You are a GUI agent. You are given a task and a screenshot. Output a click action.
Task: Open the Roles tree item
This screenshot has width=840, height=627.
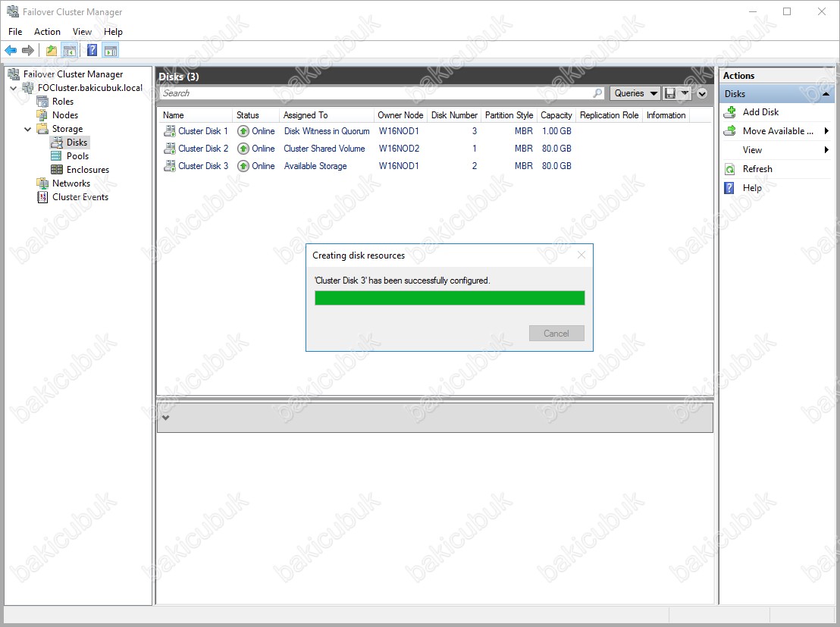pos(63,102)
